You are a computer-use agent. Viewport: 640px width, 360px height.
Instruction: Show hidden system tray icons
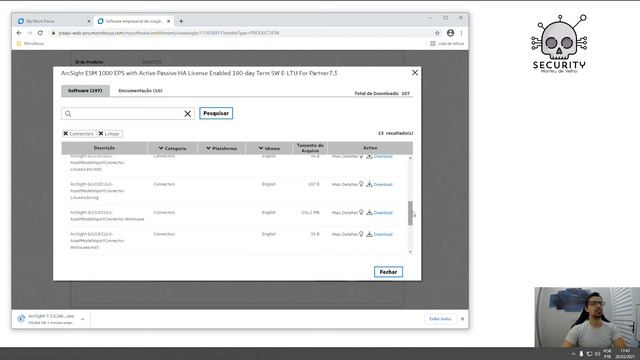573,354
